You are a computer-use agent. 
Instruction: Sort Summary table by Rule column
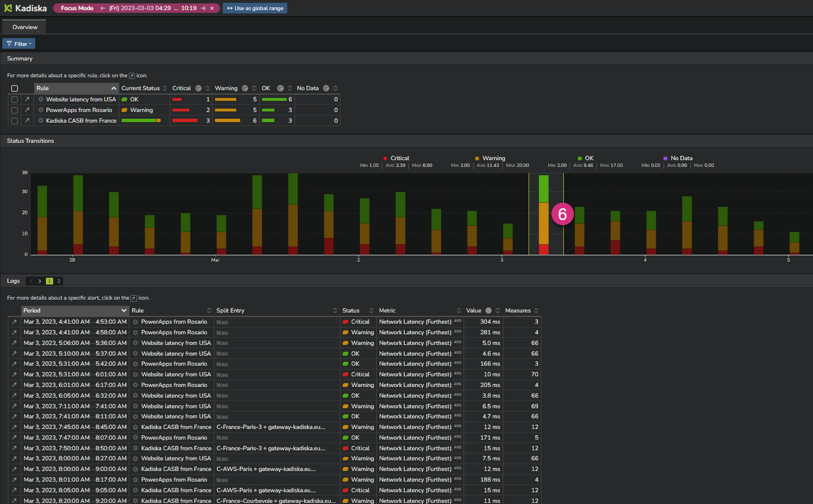pyautogui.click(x=76, y=88)
